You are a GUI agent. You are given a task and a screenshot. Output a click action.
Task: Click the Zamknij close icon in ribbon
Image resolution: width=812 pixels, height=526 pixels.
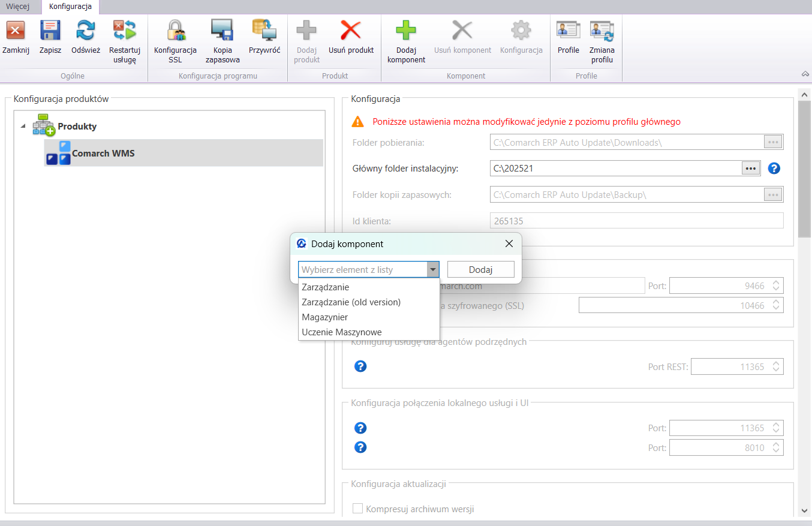16,30
